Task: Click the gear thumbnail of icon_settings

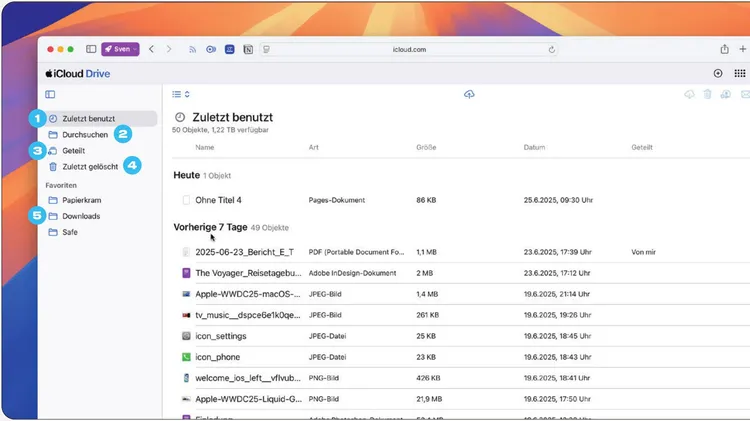Action: pyautogui.click(x=186, y=336)
